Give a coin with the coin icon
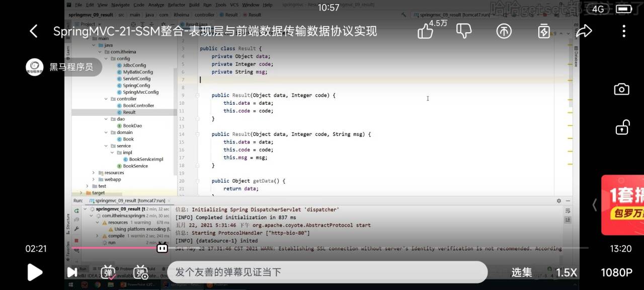 504,31
